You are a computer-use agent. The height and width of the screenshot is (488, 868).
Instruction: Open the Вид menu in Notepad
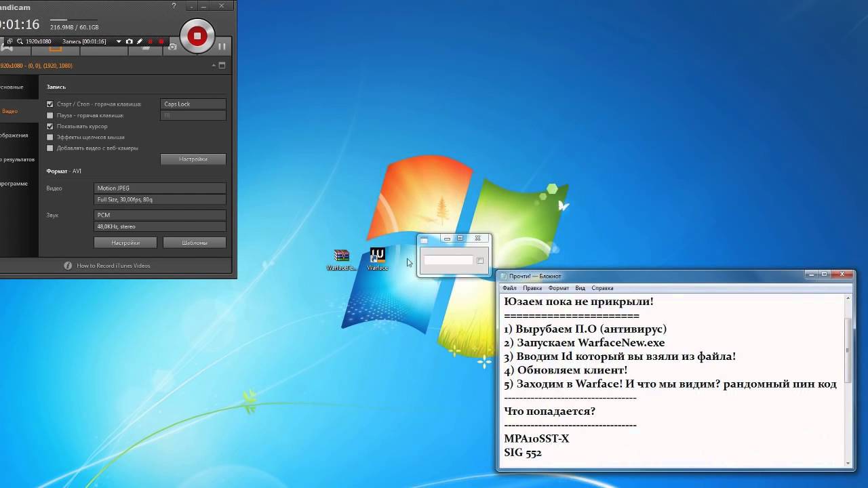[x=580, y=288]
